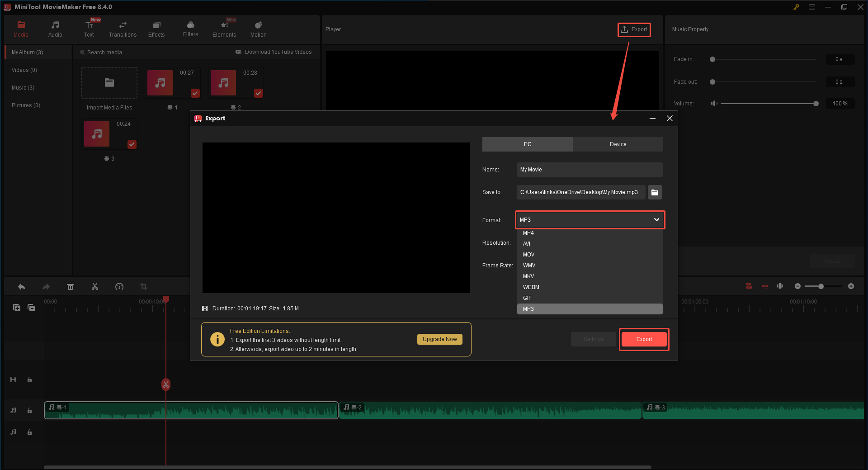Open the Save to folder browser
This screenshot has height=470, width=868.
point(655,192)
